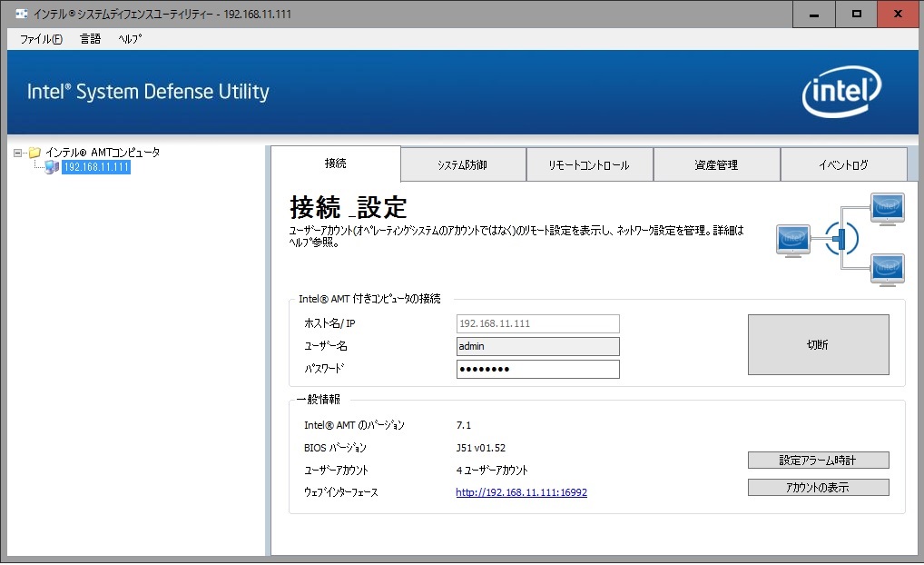Viewport: 924px width, 565px height.
Task: Click the 4 ユーザーアカウント value
Action: 492,470
